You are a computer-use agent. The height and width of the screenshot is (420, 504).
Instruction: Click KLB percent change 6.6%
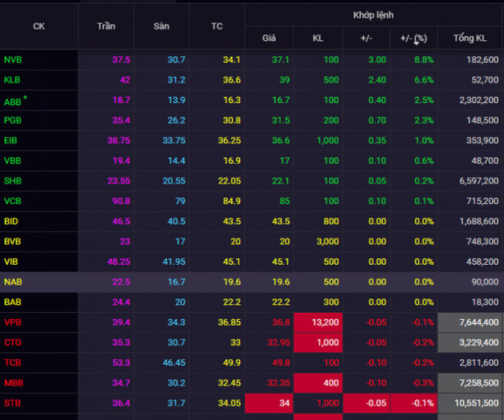coord(424,80)
